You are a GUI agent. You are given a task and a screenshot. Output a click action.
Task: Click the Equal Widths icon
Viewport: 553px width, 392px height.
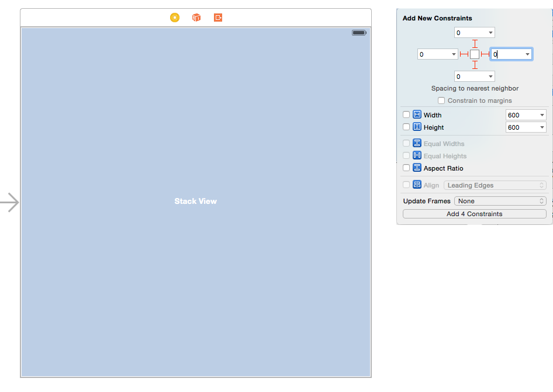click(417, 143)
